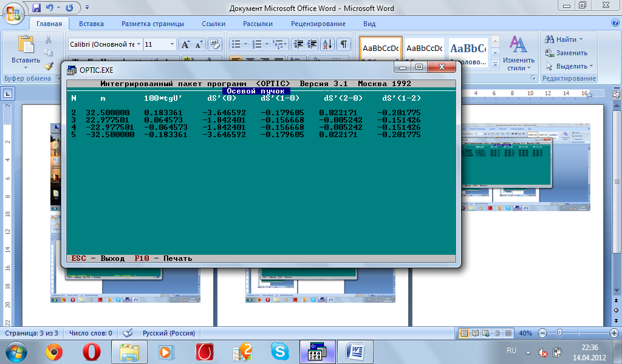Click Заменить to replace text
The height and width of the screenshot is (364, 622).
click(566, 53)
